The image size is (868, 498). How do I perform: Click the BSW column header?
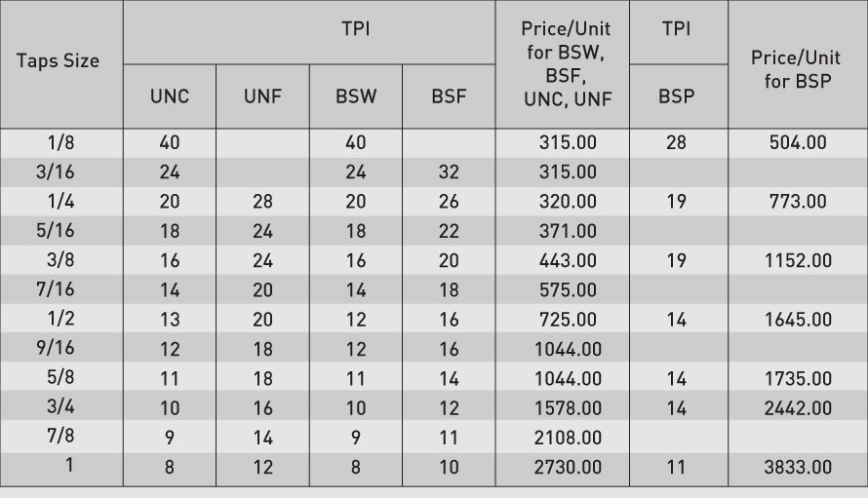click(x=355, y=96)
